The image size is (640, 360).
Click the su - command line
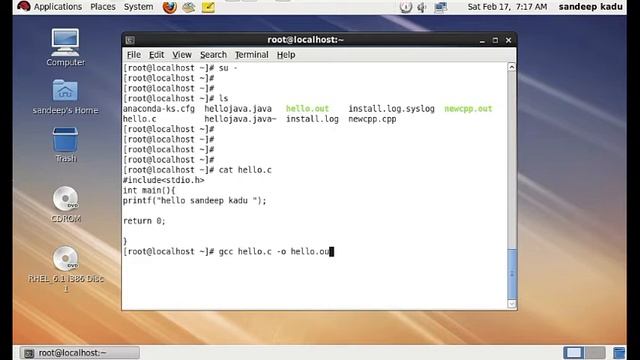pyautogui.click(x=180, y=68)
